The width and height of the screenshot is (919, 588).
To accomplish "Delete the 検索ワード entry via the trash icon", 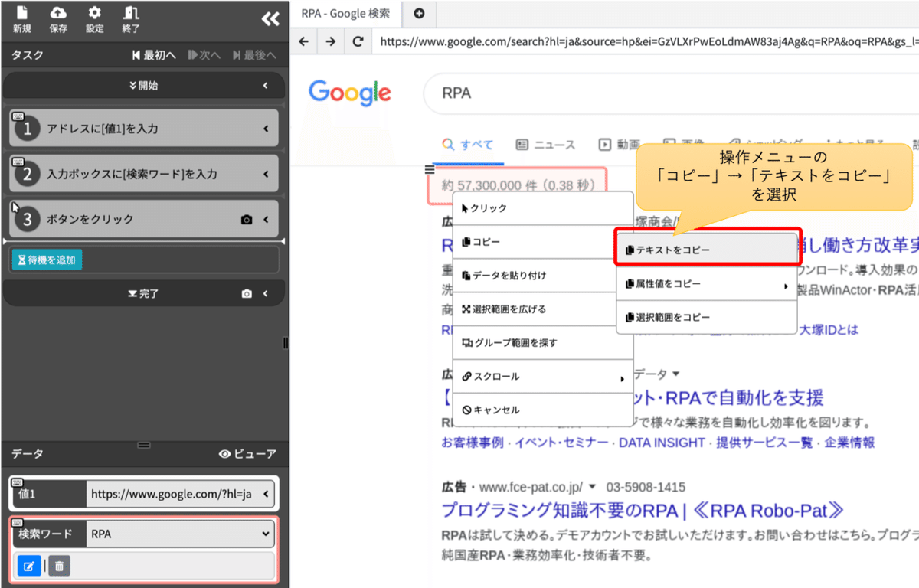I will click(58, 566).
